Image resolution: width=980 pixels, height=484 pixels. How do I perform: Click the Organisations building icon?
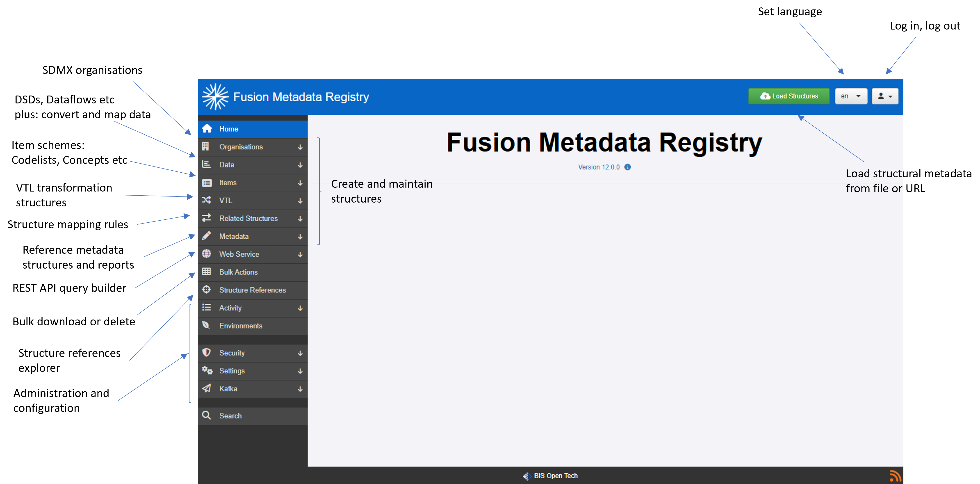(206, 146)
